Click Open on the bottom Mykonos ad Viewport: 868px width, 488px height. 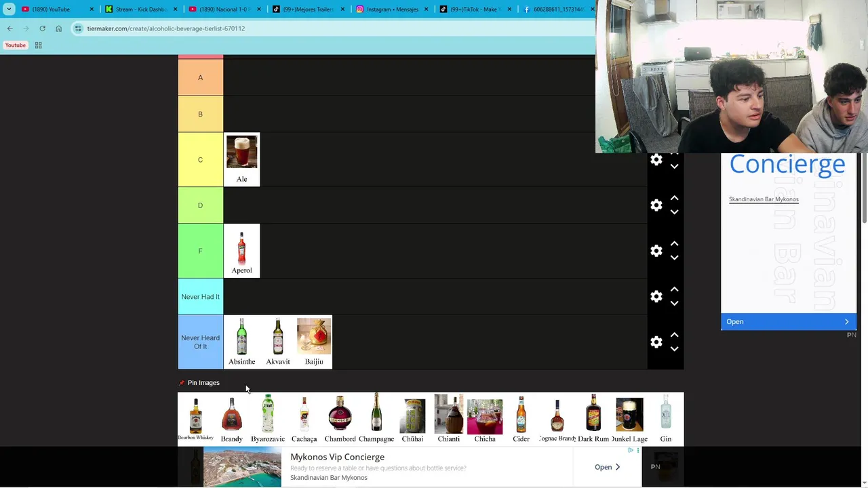click(x=607, y=467)
